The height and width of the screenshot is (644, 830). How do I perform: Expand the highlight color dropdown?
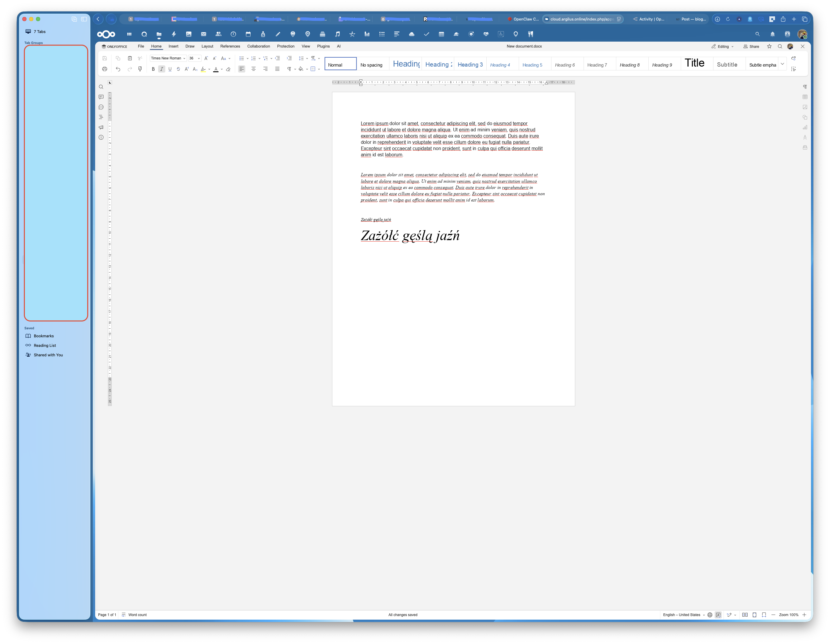[209, 69]
